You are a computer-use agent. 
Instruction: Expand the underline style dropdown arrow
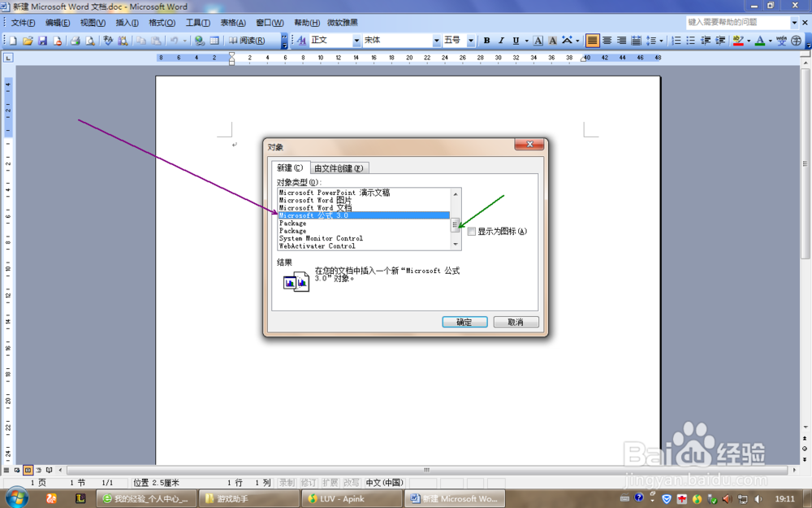(527, 41)
